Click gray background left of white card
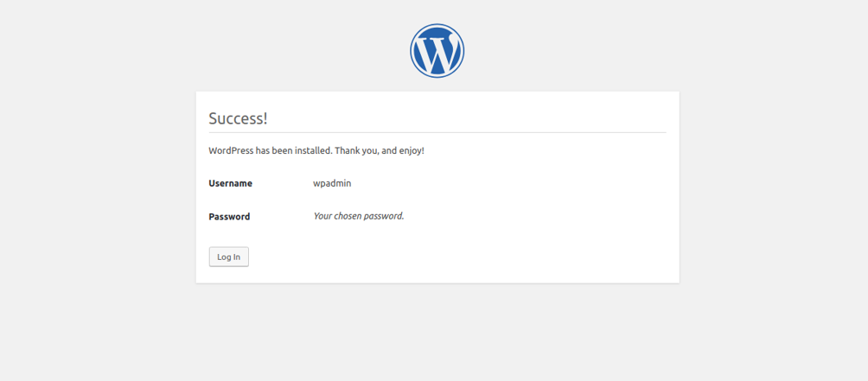 click(98, 188)
